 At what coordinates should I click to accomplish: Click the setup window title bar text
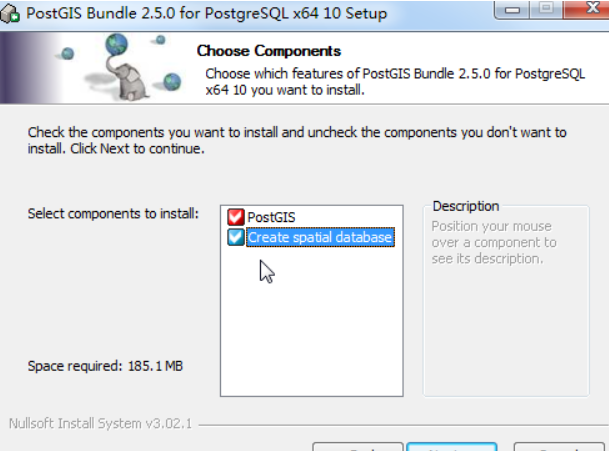click(206, 14)
